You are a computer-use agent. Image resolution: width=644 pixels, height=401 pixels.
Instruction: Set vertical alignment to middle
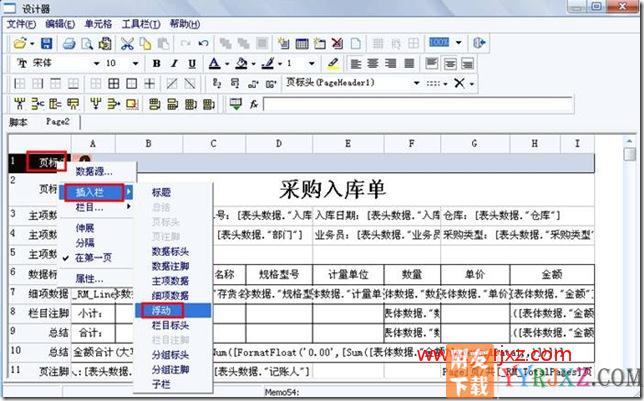tap(450, 64)
